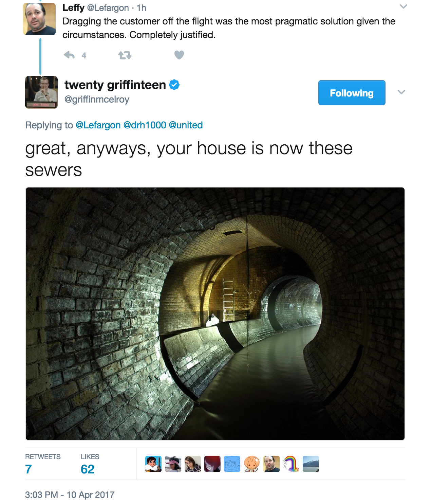Click the first liker avatar in the row
Image resolution: width=431 pixels, height=504 pixels.
pyautogui.click(x=153, y=464)
